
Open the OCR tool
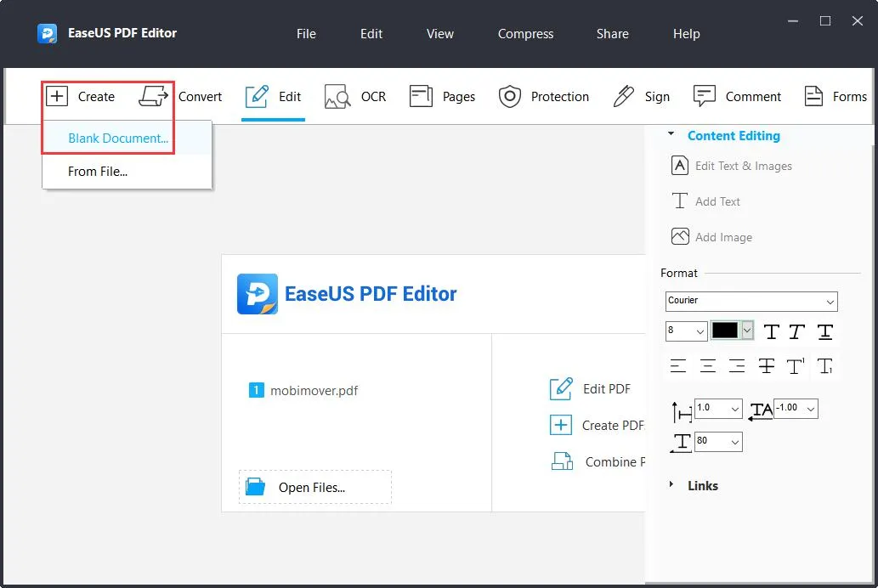tap(356, 96)
